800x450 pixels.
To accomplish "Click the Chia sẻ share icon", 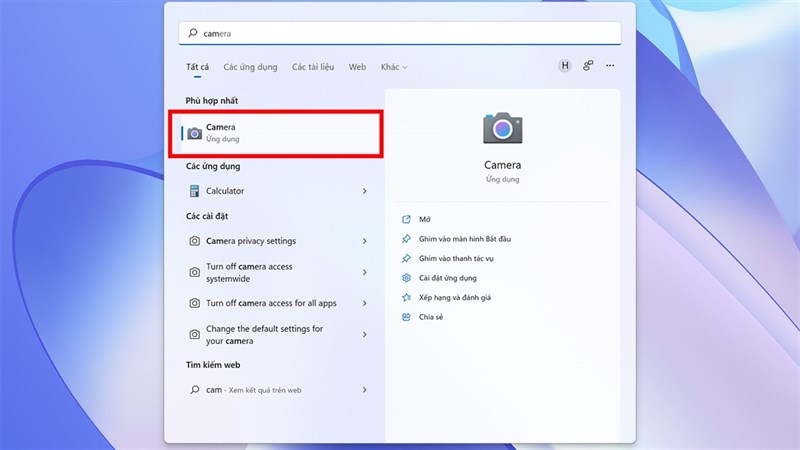I will pos(406,317).
